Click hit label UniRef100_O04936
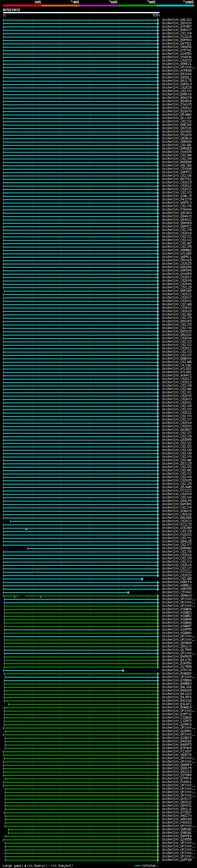 (x=176, y=57)
